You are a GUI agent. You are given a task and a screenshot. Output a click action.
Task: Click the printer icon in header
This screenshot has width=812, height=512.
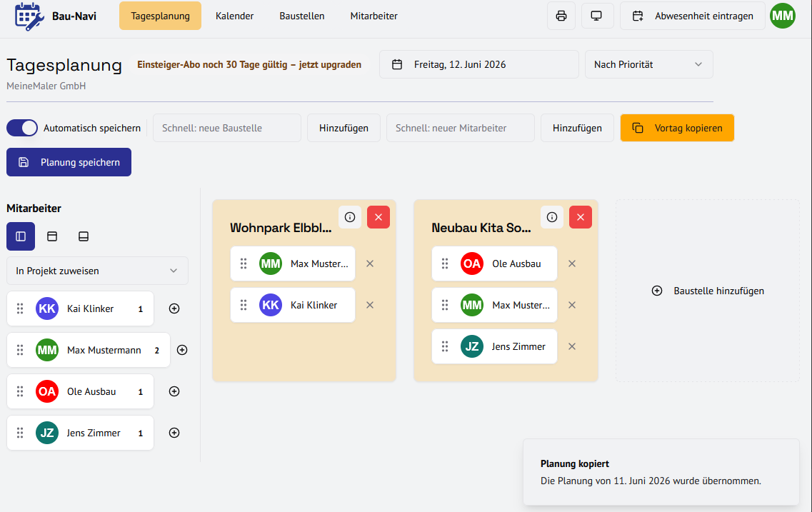click(x=561, y=16)
